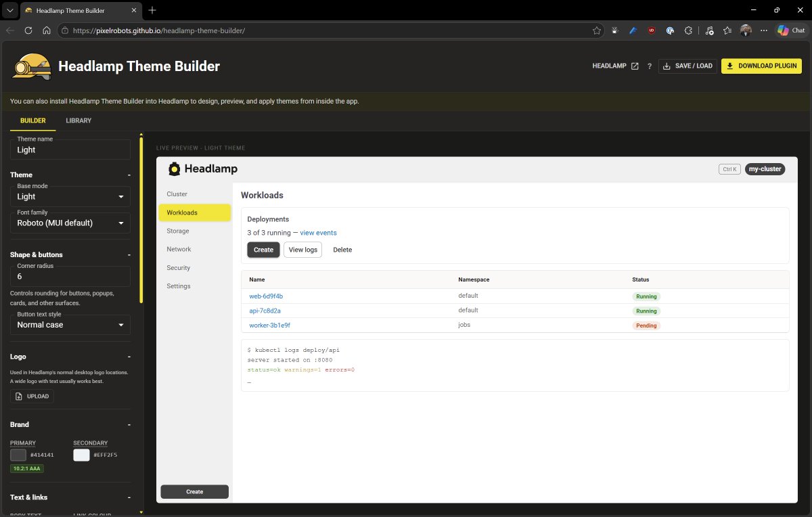Open the Font family dropdown
This screenshot has height=517, width=812.
[x=70, y=223]
